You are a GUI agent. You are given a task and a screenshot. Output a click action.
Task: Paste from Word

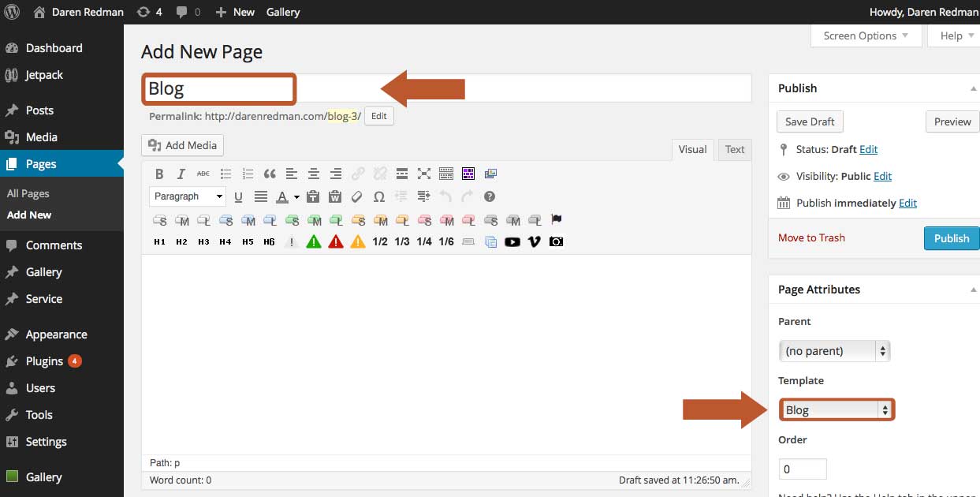pyautogui.click(x=335, y=196)
